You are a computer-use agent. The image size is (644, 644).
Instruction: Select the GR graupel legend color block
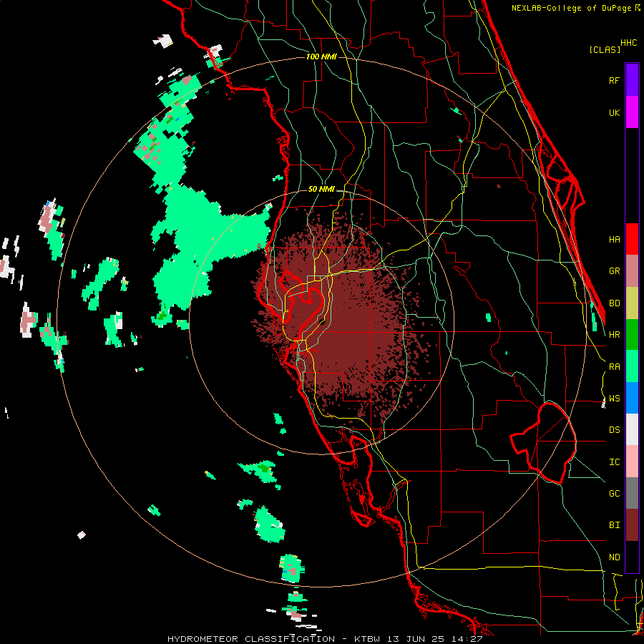632,271
